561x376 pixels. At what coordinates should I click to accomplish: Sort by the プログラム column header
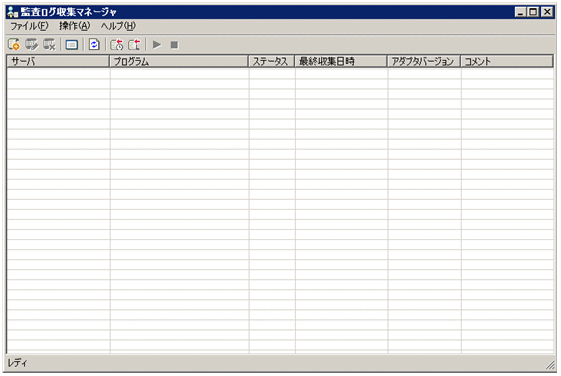point(179,61)
